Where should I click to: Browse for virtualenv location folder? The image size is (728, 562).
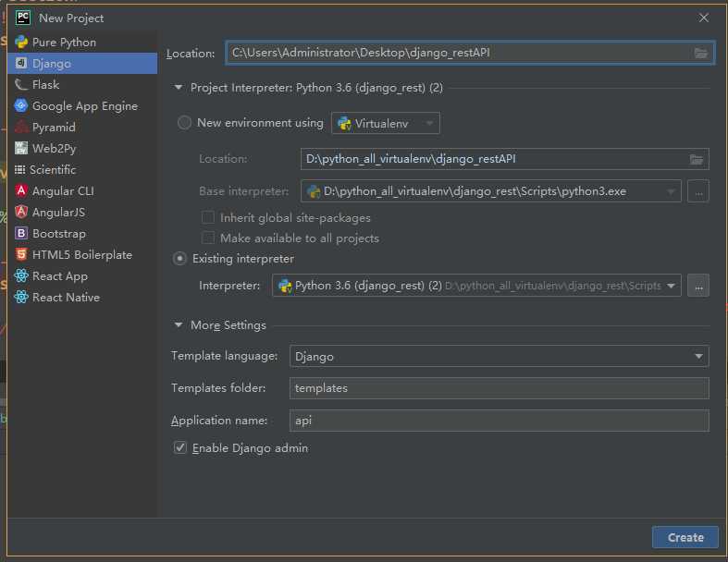click(x=696, y=160)
